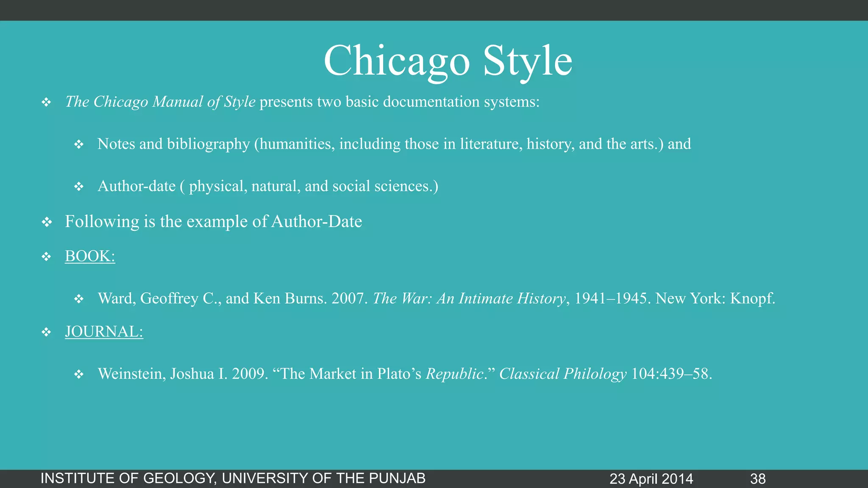Click the diamond bullet before 'BOOK:'
Viewport: 868px width, 488px height.
click(x=47, y=257)
